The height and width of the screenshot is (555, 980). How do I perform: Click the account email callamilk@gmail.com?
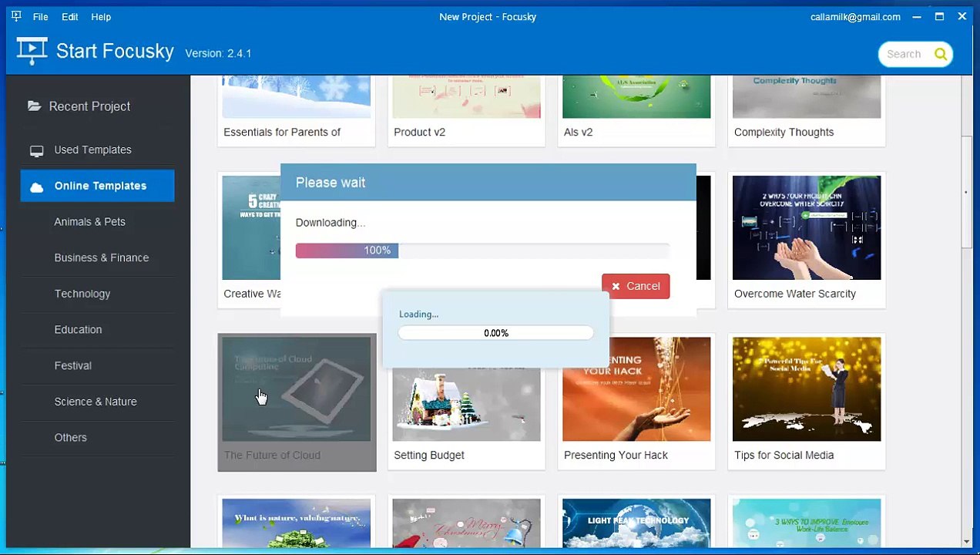855,16
